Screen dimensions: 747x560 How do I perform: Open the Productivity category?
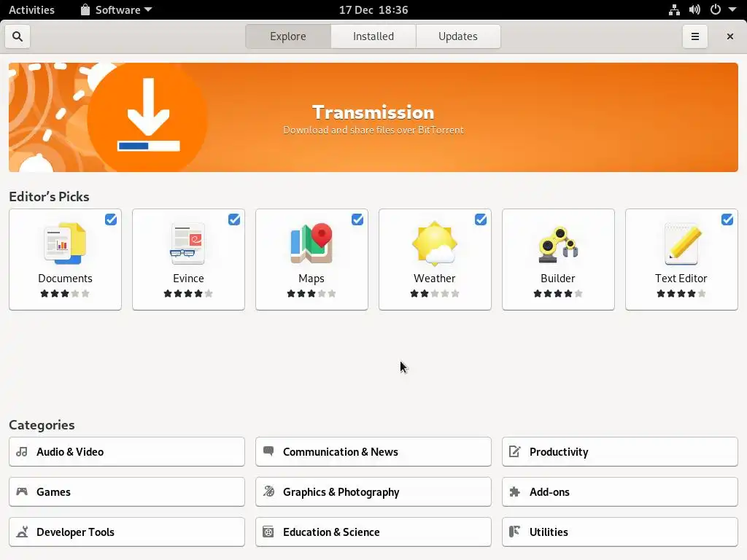point(620,451)
